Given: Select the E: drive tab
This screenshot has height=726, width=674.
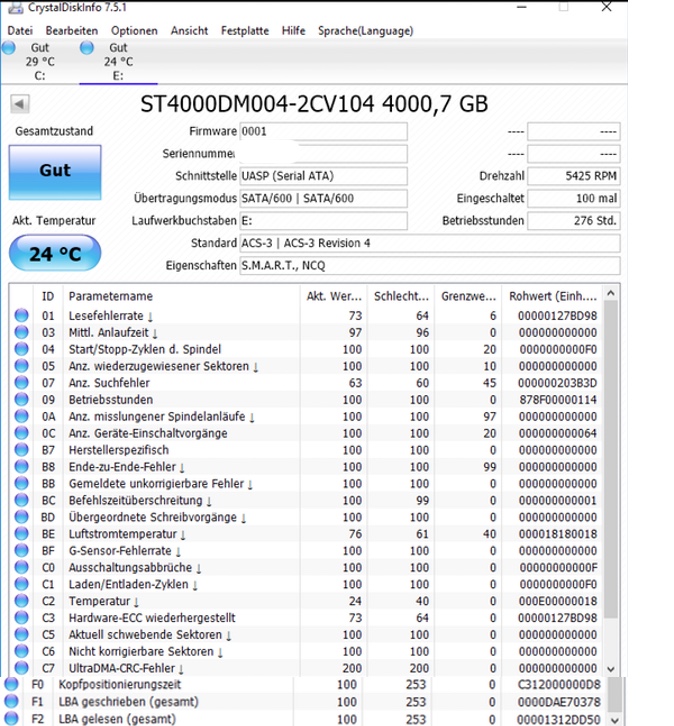Looking at the screenshot, I should pyautogui.click(x=118, y=62).
